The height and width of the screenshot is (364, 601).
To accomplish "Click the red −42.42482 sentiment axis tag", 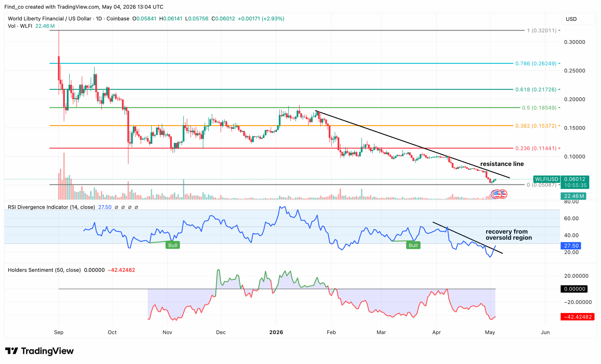I will point(577,317).
